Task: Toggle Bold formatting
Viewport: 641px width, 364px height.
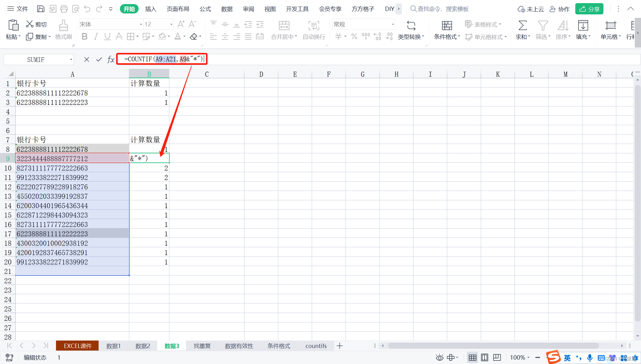Action: [x=84, y=37]
